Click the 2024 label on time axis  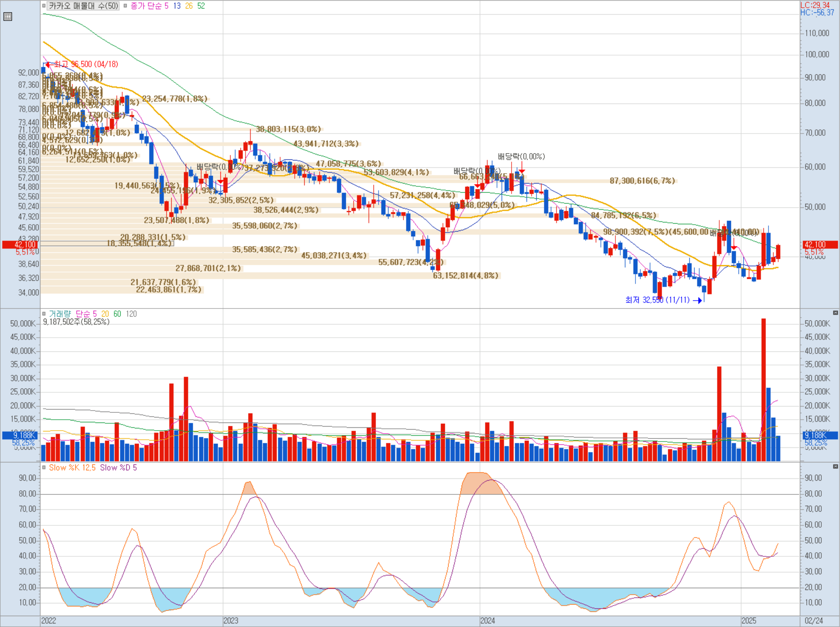(x=487, y=621)
